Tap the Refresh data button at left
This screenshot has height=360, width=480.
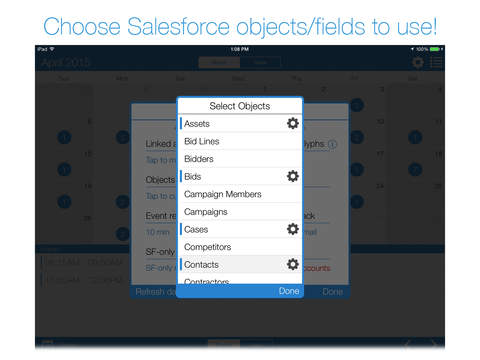pyautogui.click(x=155, y=292)
